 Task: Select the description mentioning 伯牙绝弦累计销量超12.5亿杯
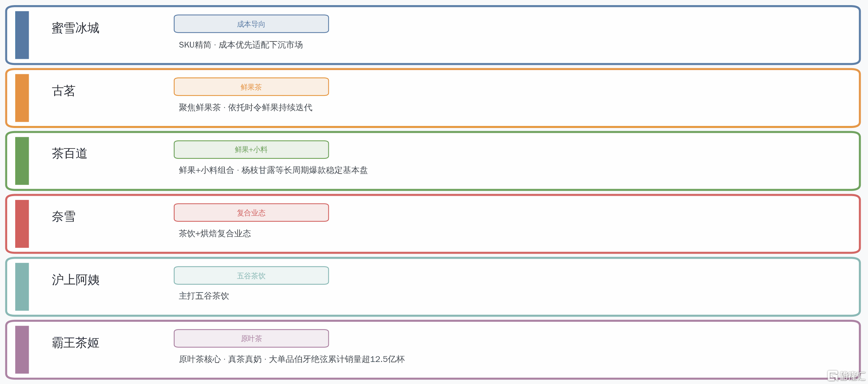(x=292, y=359)
